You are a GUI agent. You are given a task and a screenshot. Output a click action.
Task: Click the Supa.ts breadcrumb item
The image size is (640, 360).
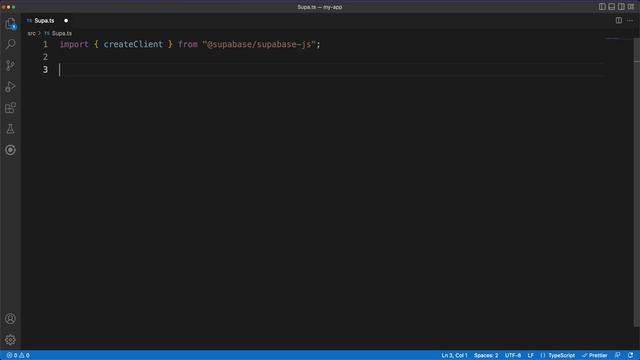tap(62, 33)
